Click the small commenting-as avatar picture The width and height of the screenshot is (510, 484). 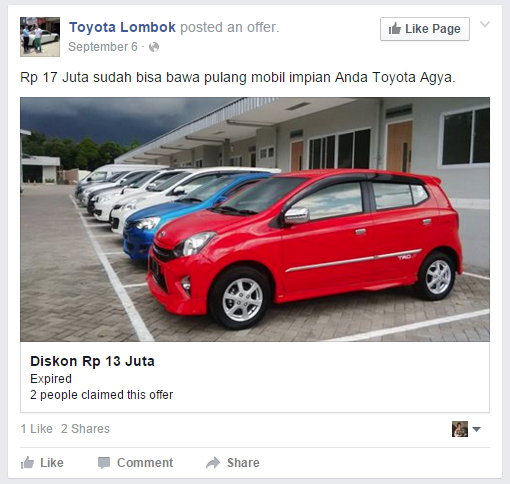click(460, 429)
